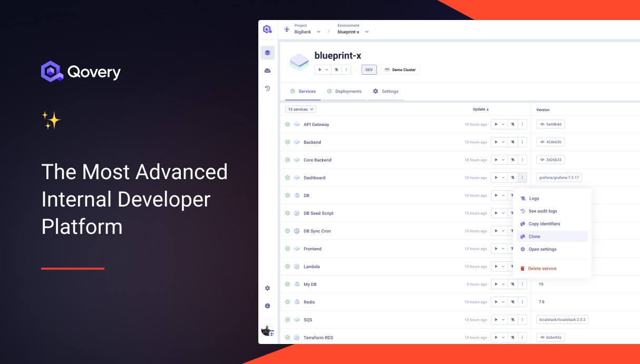The width and height of the screenshot is (640, 364).
Task: Select Clone from the context menu
Action: [x=534, y=236]
